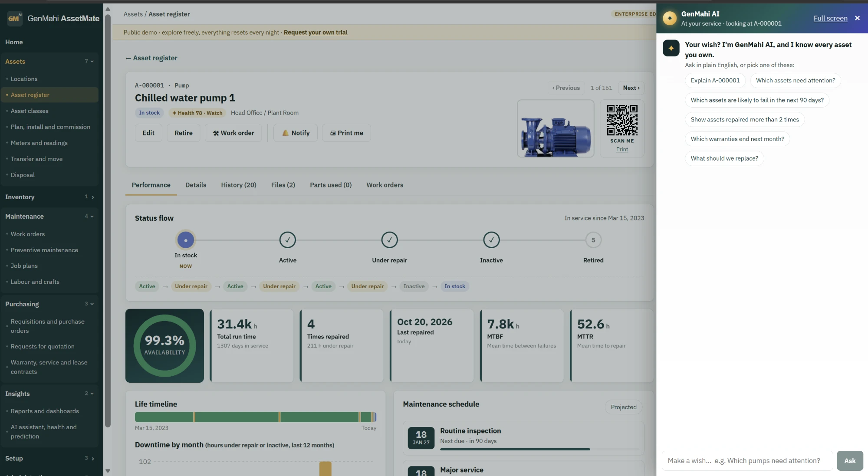Open Request your own trial link

[x=316, y=32]
